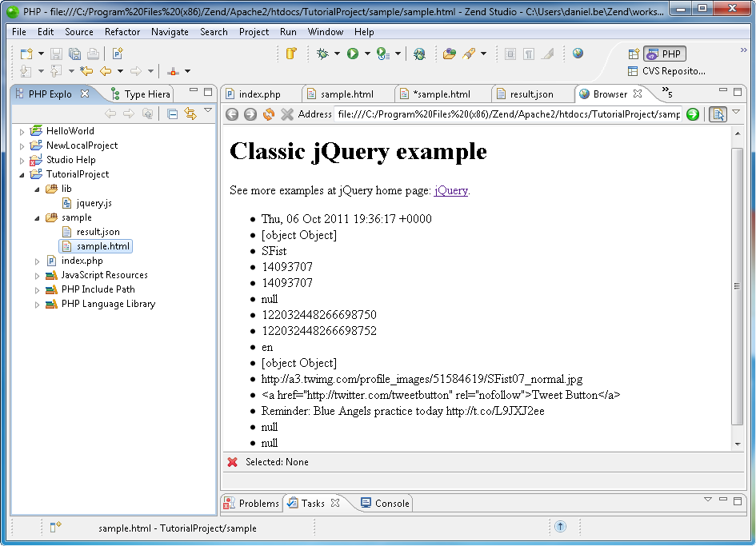Click the green Run button
756x546 pixels.
353,54
